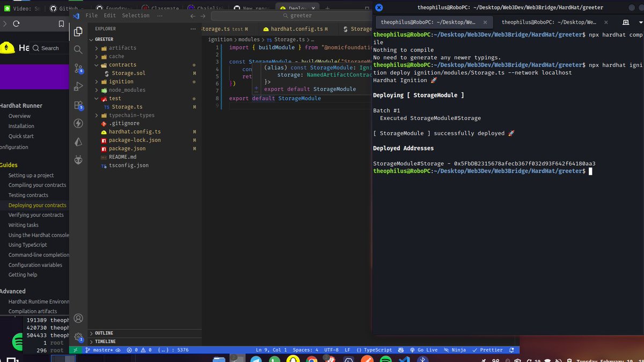Toggle Ninja mode in status bar

click(455, 350)
